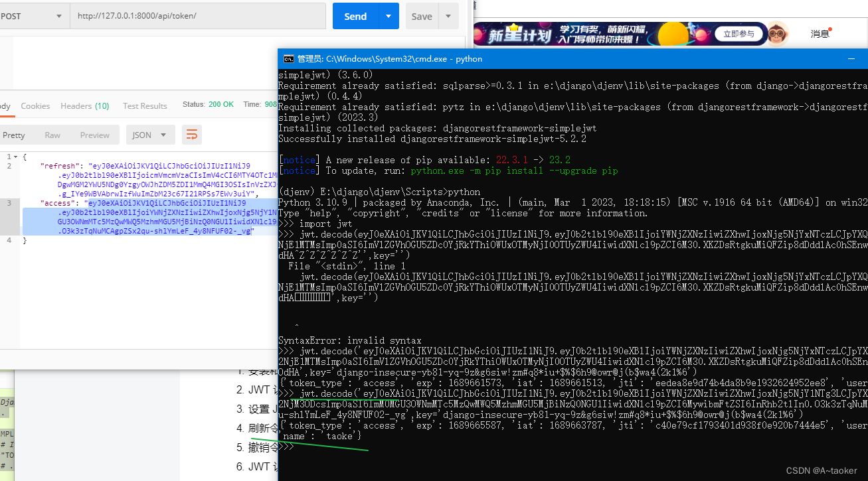The height and width of the screenshot is (481, 868).
Task: Click the Save button
Action: 421,16
